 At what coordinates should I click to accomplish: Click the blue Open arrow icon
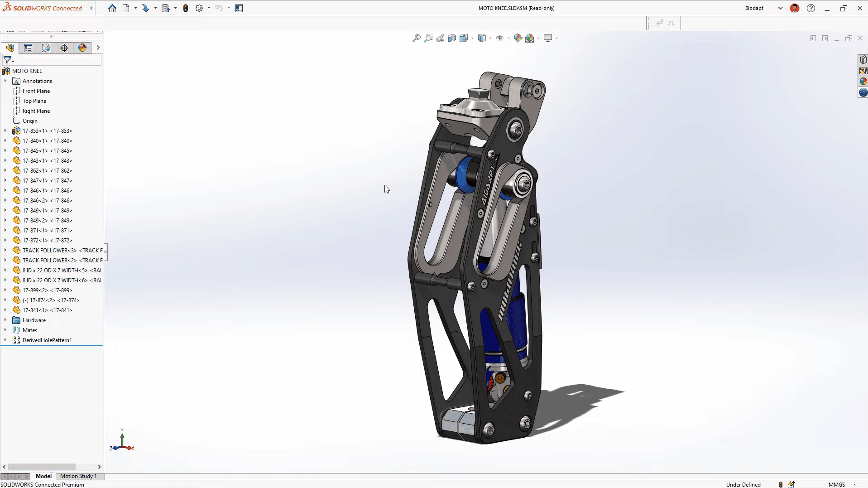(145, 8)
